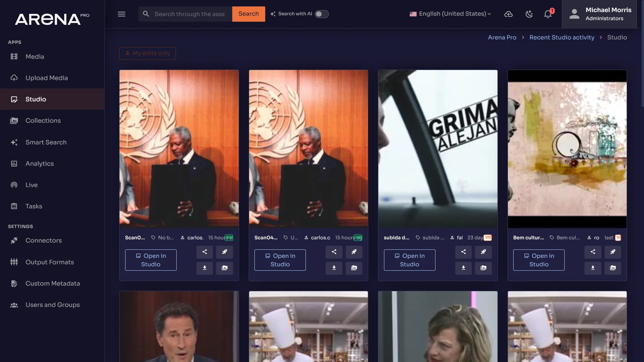The height and width of the screenshot is (362, 644).
Task: Click the magnifier icon in search box
Action: click(146, 14)
